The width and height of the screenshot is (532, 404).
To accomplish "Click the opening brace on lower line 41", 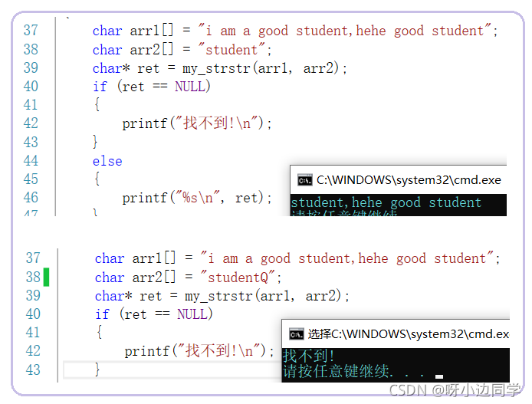I will [x=99, y=332].
